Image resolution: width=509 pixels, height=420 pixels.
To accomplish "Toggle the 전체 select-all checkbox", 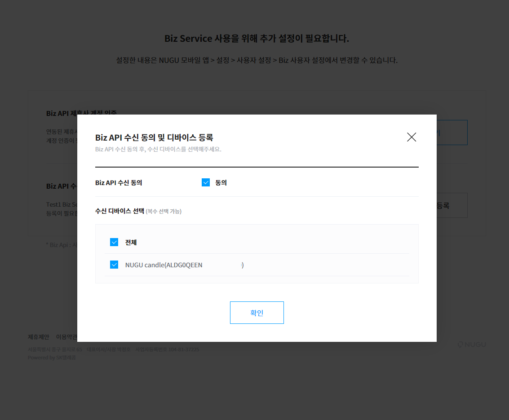I will pos(114,242).
